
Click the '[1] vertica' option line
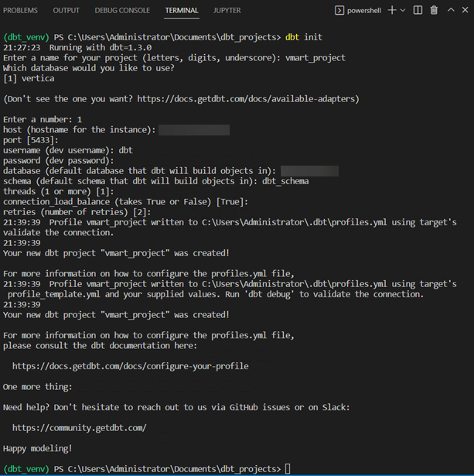point(29,79)
